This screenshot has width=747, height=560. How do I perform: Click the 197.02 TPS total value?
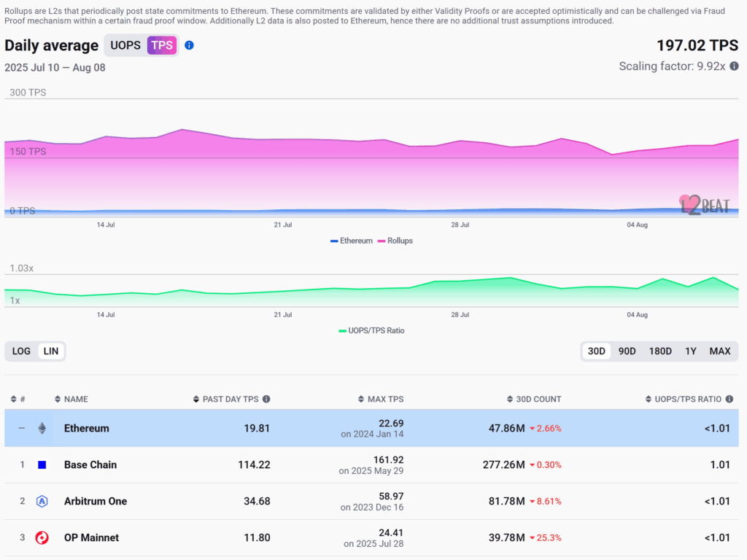697,45
